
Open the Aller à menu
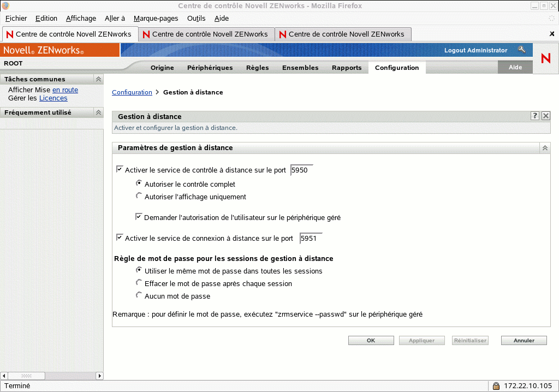tap(115, 18)
